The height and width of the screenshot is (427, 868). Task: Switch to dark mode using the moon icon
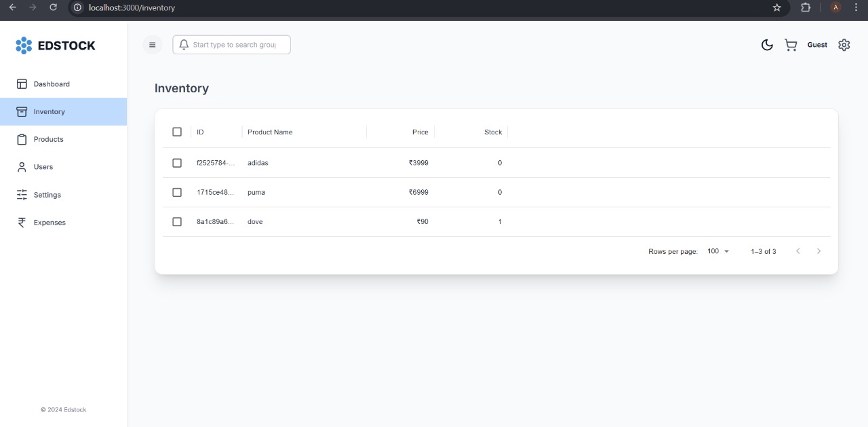767,45
